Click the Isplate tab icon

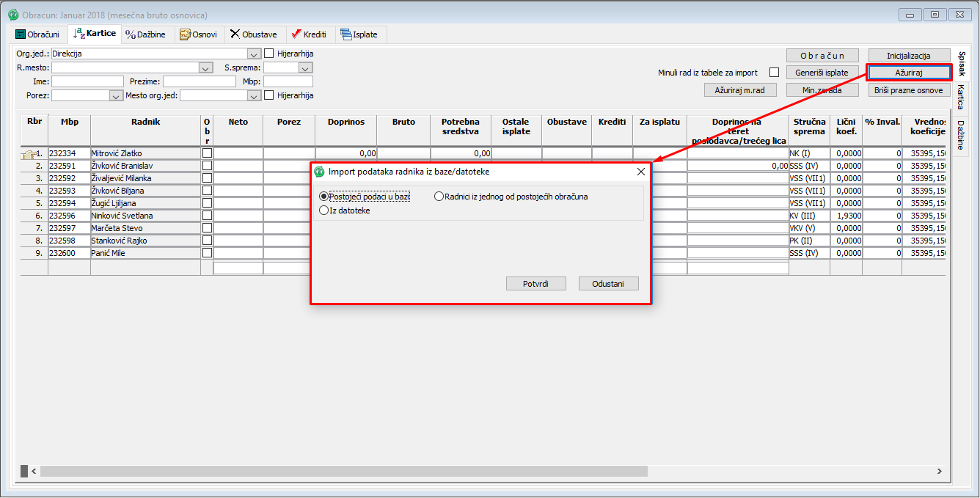click(x=345, y=34)
